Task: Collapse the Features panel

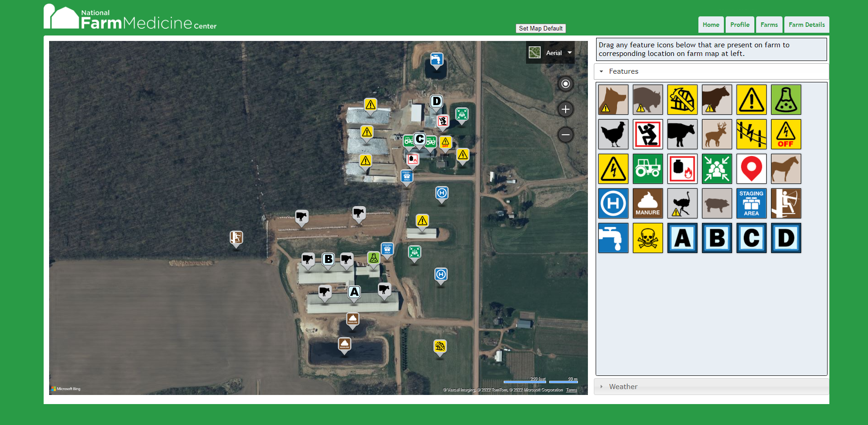Action: [602, 71]
